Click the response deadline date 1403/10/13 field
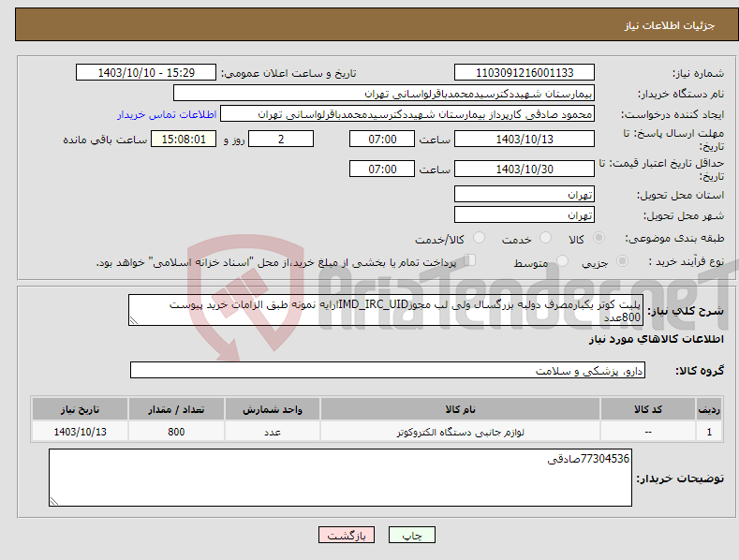This screenshot has width=739, height=560. pos(525,139)
